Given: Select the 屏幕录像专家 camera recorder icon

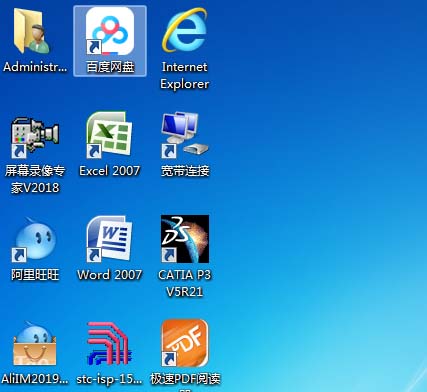Looking at the screenshot, I should pos(35,136).
